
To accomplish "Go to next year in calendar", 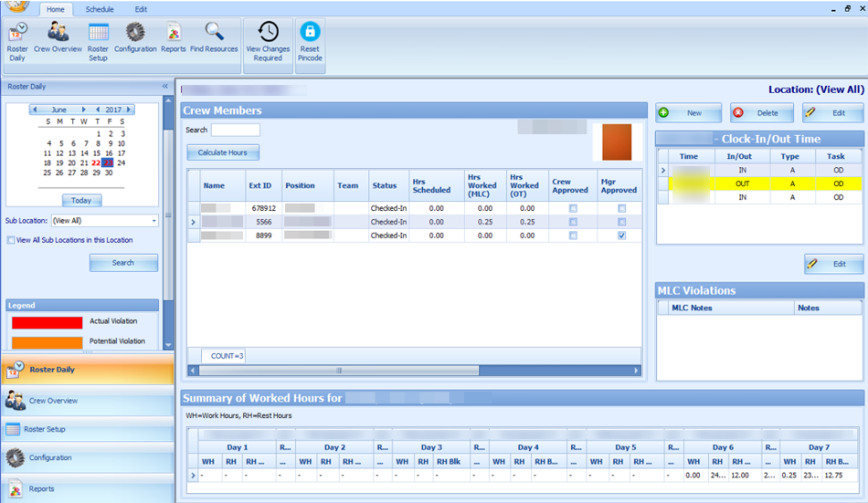I will click(129, 110).
